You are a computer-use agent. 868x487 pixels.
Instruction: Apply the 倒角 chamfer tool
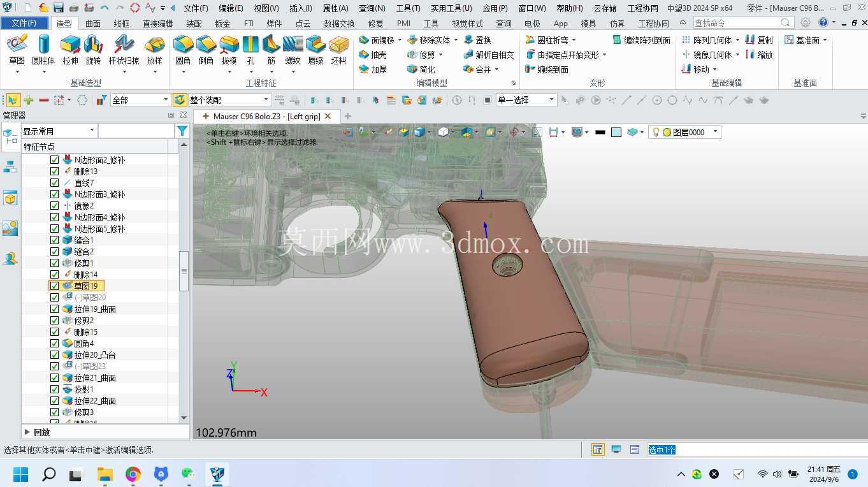coord(206,50)
